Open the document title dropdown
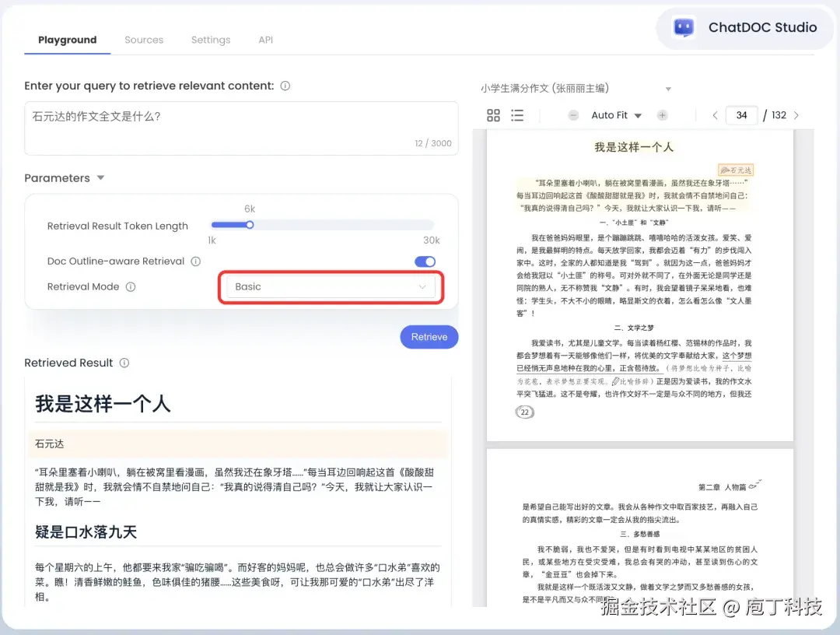 pyautogui.click(x=667, y=89)
